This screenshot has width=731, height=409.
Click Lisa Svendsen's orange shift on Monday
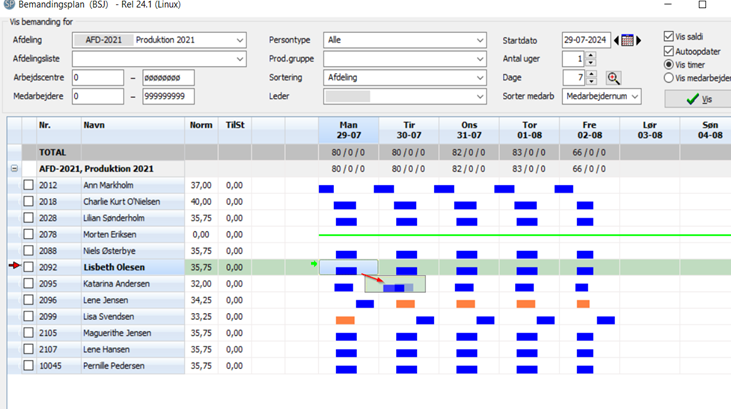345,320
